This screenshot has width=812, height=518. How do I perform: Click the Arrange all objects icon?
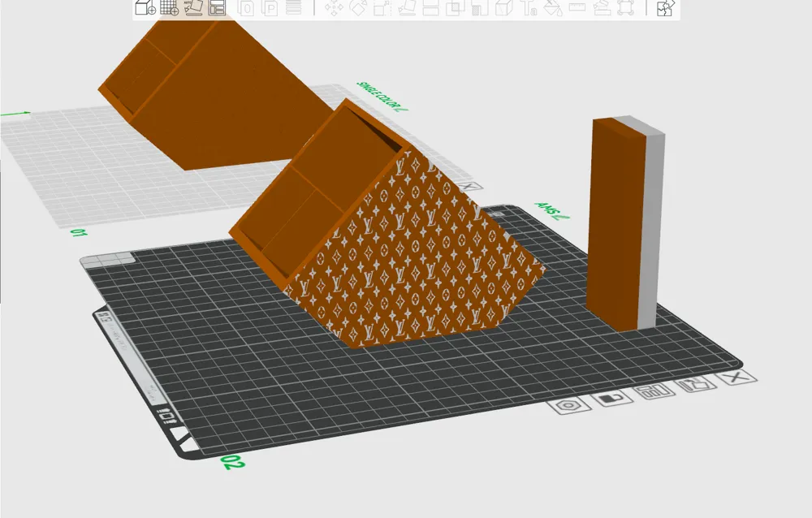tap(217, 7)
